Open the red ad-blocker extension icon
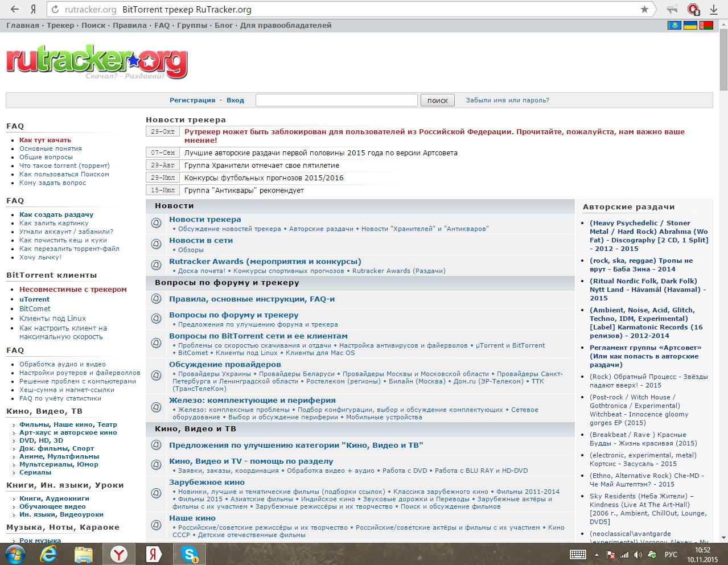This screenshot has width=728, height=565. (x=693, y=9)
